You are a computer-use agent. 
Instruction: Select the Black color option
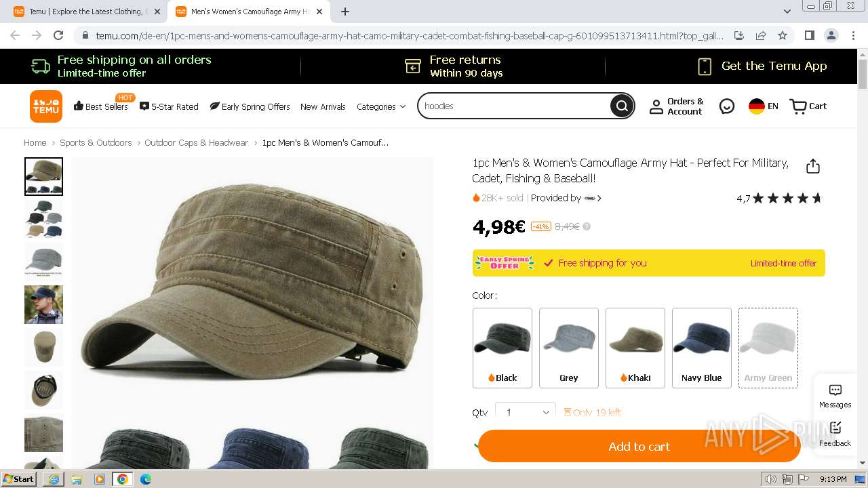pos(502,348)
